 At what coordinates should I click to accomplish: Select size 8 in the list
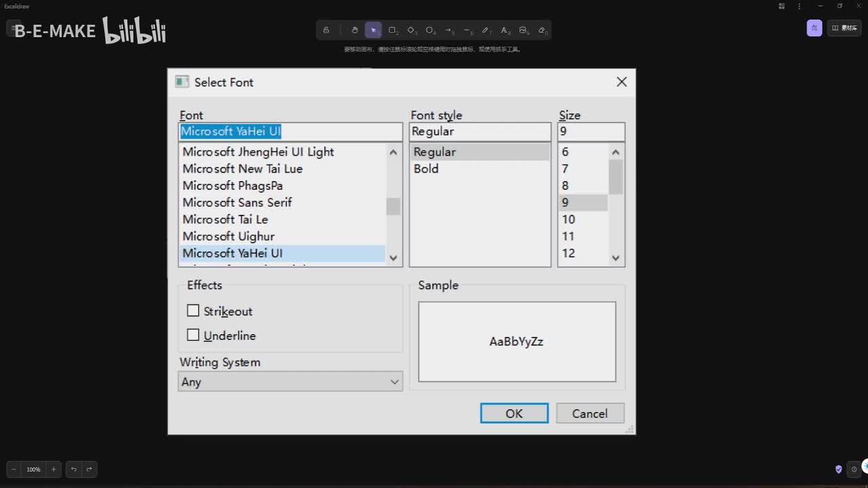coord(583,186)
